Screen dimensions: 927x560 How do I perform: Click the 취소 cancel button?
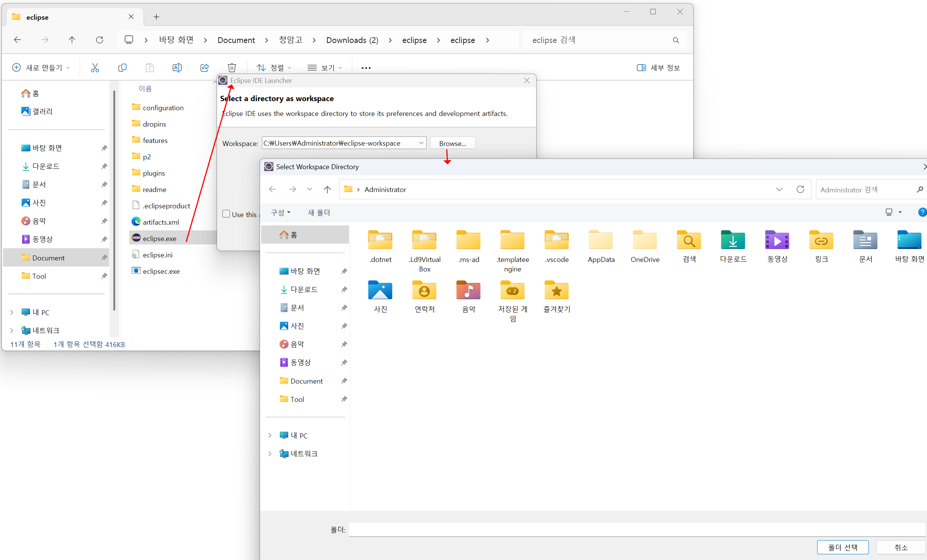point(901,547)
